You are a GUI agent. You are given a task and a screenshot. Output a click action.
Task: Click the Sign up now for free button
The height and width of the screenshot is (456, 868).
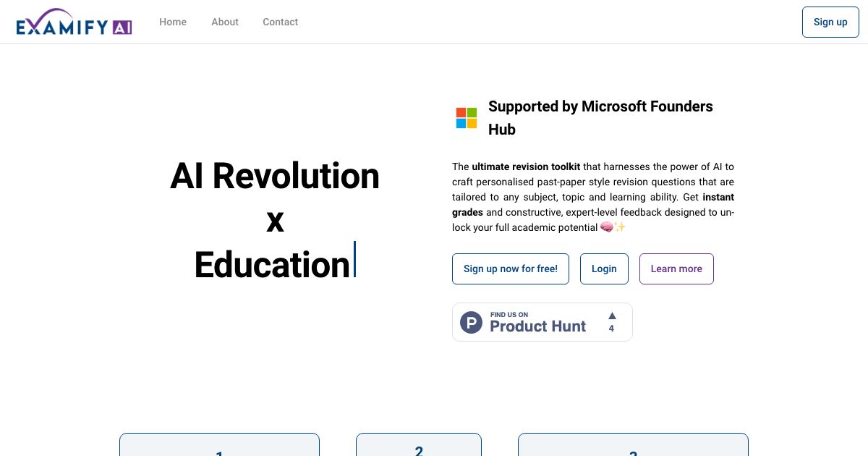tap(511, 269)
